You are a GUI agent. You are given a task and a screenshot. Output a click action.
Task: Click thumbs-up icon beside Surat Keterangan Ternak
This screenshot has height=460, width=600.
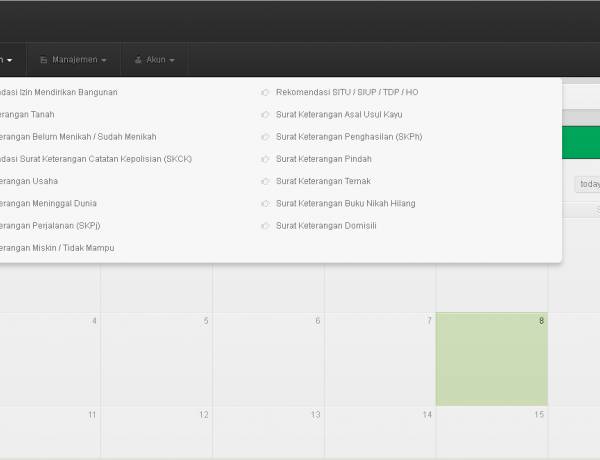click(x=265, y=181)
